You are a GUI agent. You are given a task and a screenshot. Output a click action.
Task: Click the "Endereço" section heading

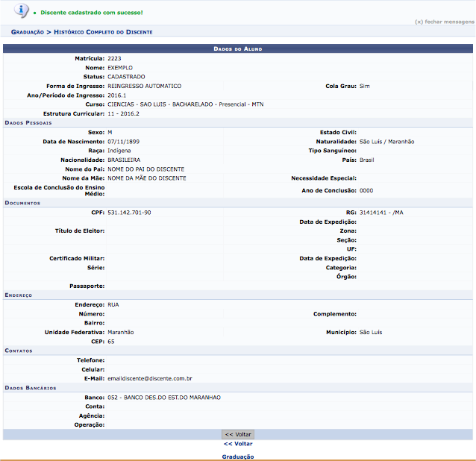[19, 295]
